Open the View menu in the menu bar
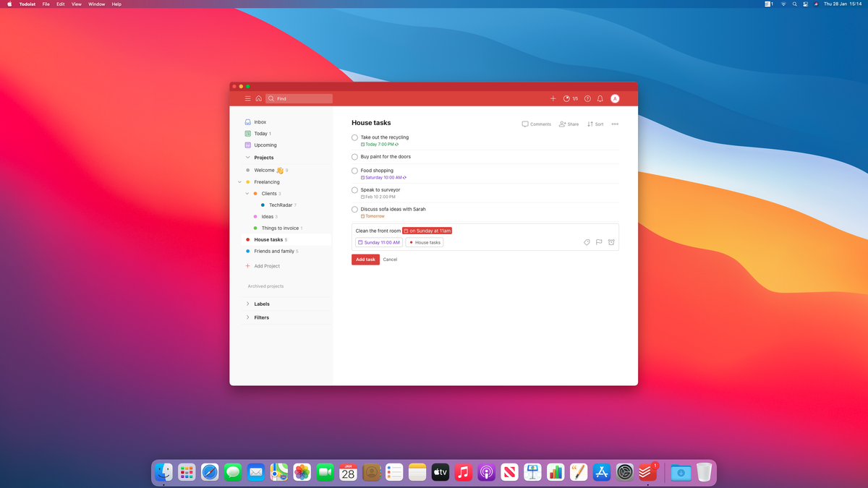The image size is (868, 488). [76, 4]
